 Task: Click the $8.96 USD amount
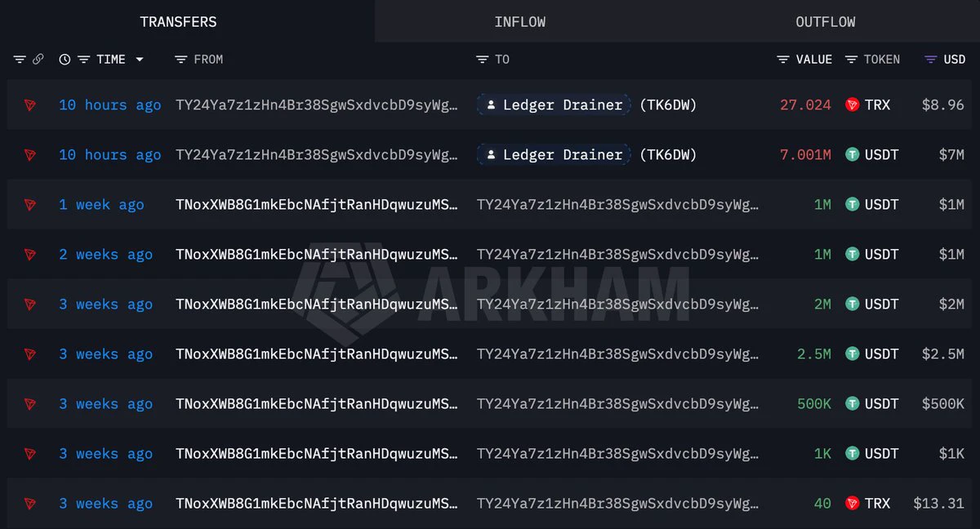tap(942, 105)
